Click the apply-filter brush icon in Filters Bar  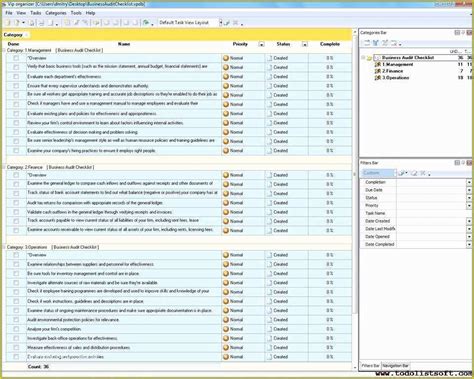402,173
